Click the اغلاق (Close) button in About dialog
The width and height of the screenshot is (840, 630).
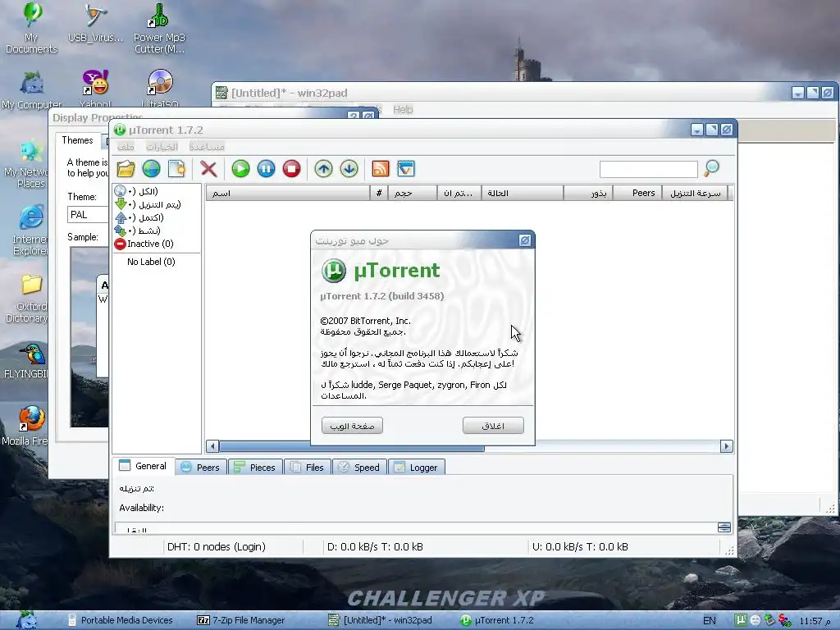(x=493, y=426)
